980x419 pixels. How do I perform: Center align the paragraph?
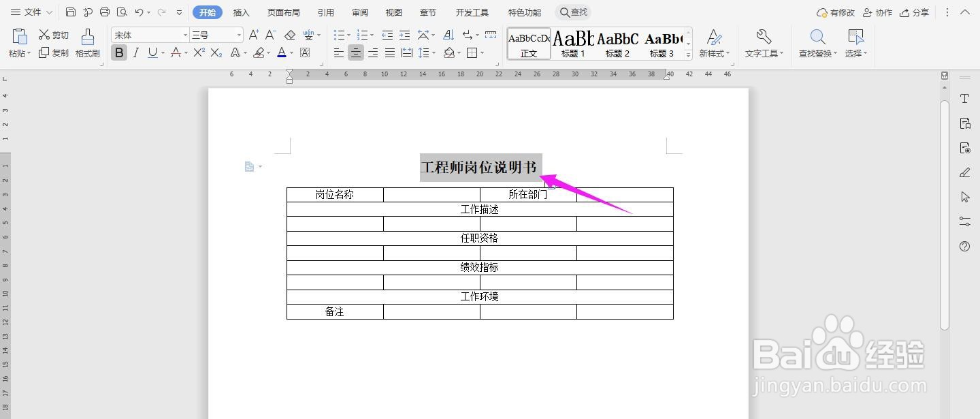tap(355, 52)
